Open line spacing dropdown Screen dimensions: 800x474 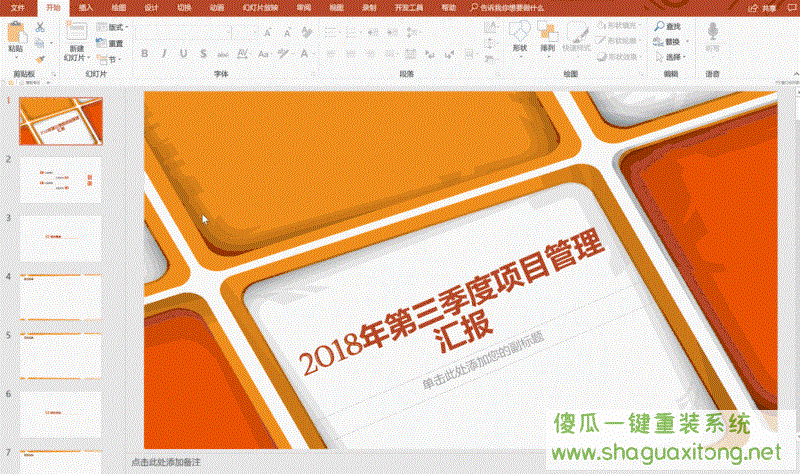[412, 33]
